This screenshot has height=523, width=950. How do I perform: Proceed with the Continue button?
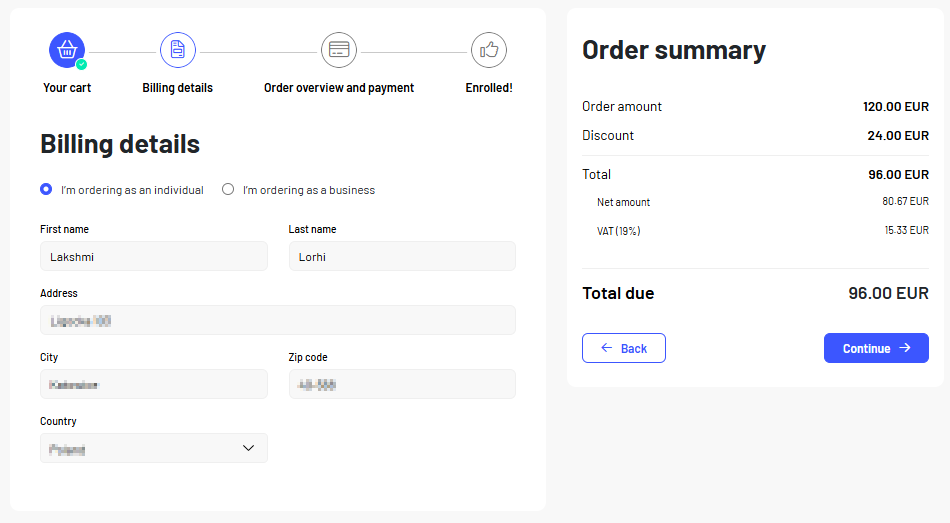point(876,348)
